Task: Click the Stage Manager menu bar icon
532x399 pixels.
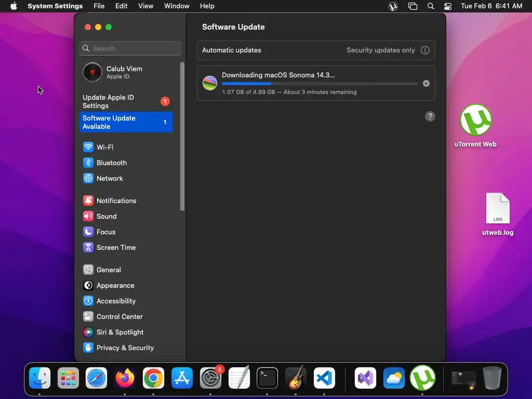Action: tap(413, 6)
